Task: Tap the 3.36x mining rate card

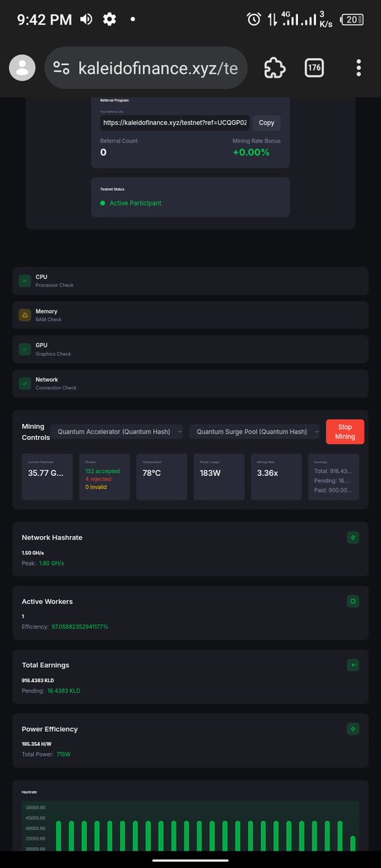Action: click(x=276, y=477)
